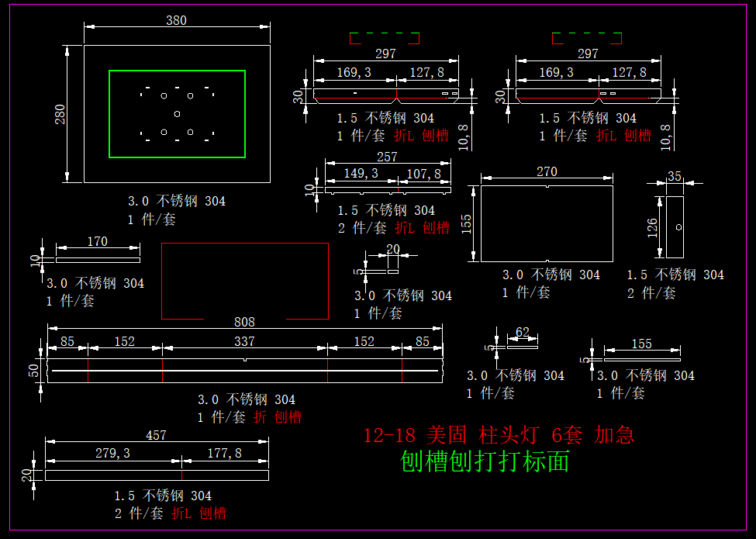The image size is (756, 539).
Task: Click the green 刨槽刨打打标面 note text
Action: (x=485, y=462)
